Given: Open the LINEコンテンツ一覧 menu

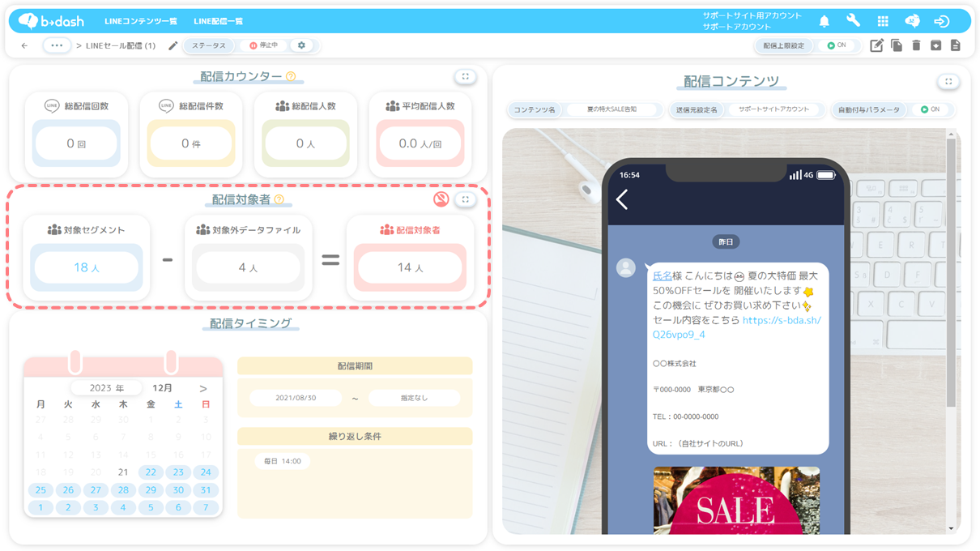Looking at the screenshot, I should click(x=141, y=21).
